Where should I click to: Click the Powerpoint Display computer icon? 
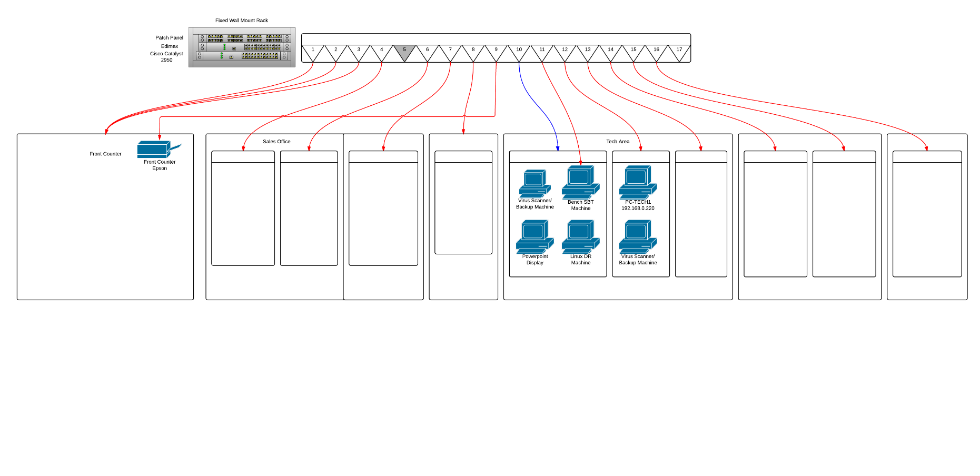[x=535, y=237]
